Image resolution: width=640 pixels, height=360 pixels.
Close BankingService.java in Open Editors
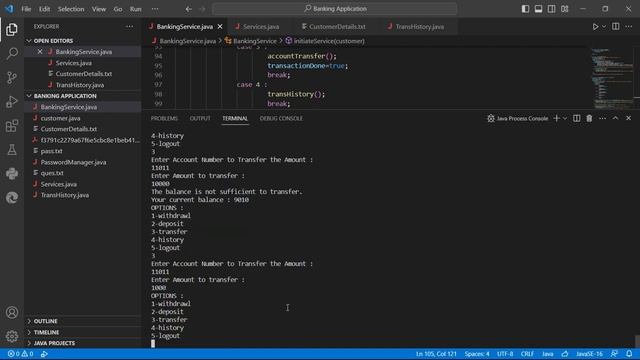(x=40, y=52)
